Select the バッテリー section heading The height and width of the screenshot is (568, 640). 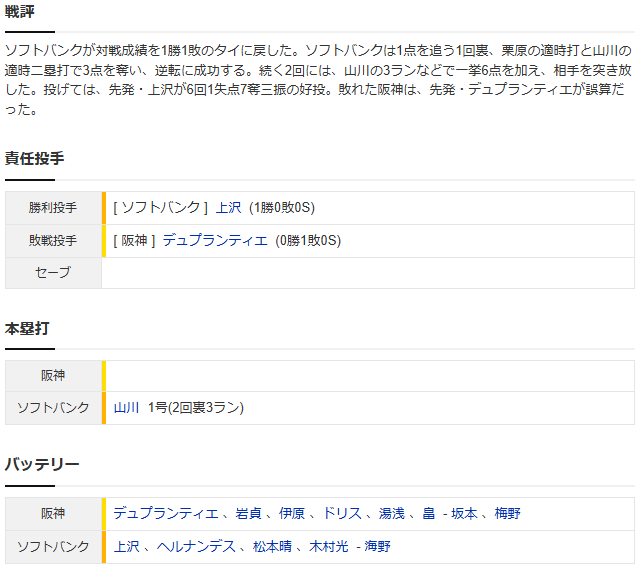pos(42,464)
